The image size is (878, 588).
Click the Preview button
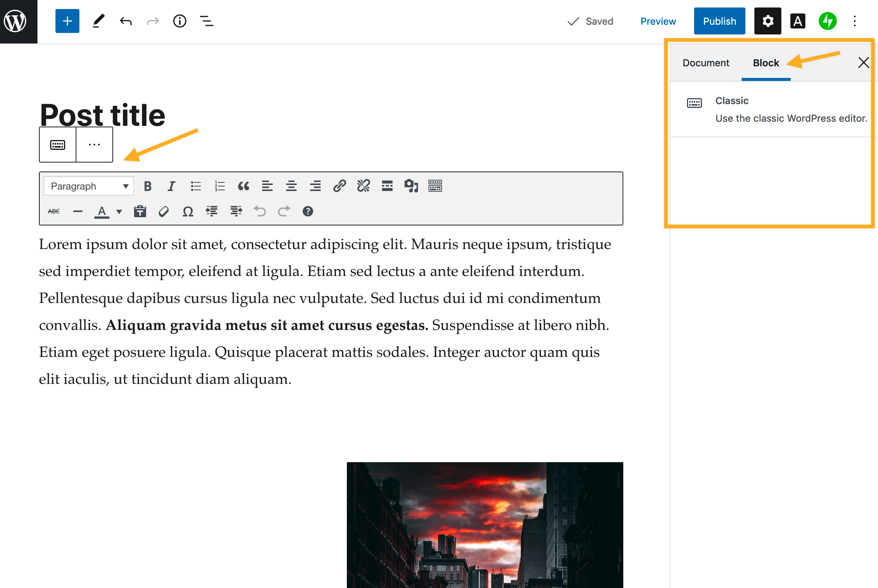click(x=657, y=21)
